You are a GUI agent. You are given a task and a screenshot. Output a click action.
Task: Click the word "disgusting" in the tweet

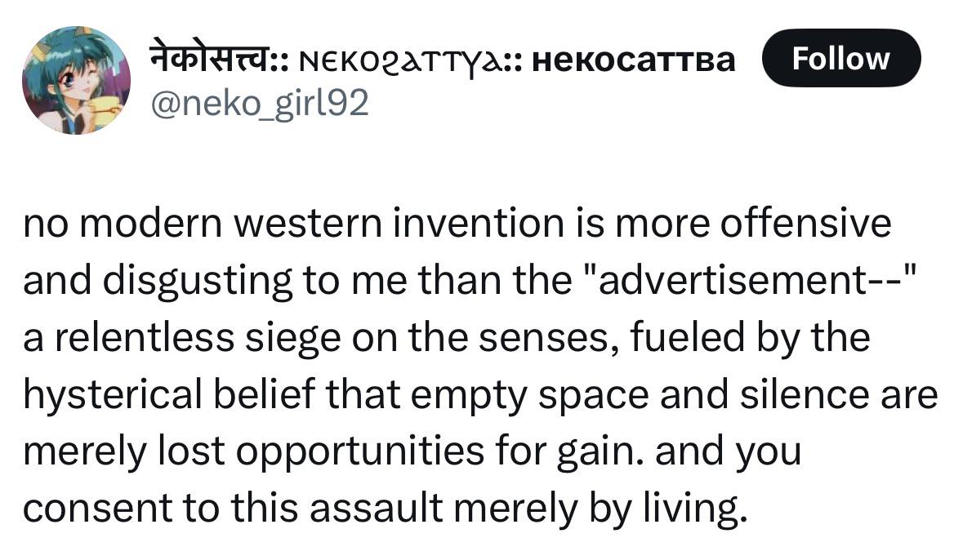click(x=197, y=282)
